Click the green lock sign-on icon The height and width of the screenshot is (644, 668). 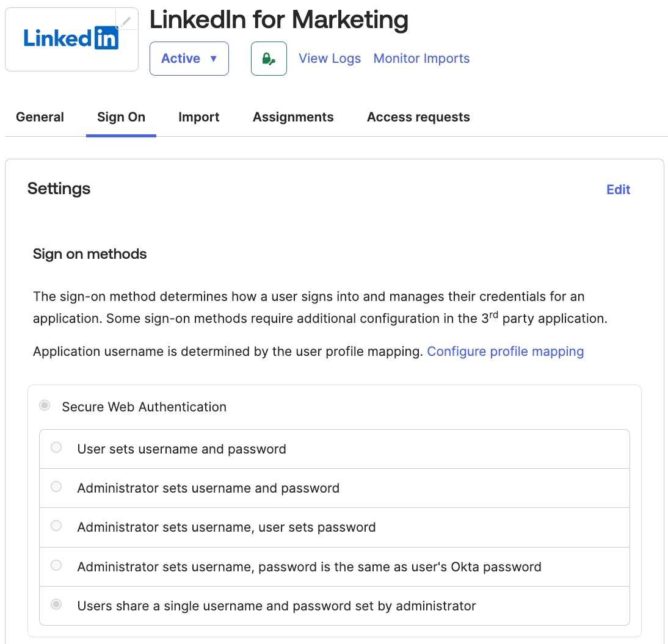[x=269, y=58]
